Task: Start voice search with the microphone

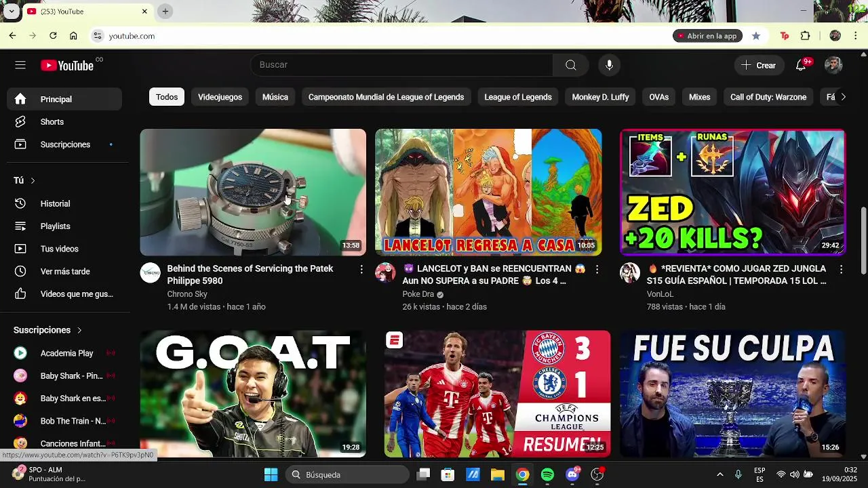Action: point(609,65)
